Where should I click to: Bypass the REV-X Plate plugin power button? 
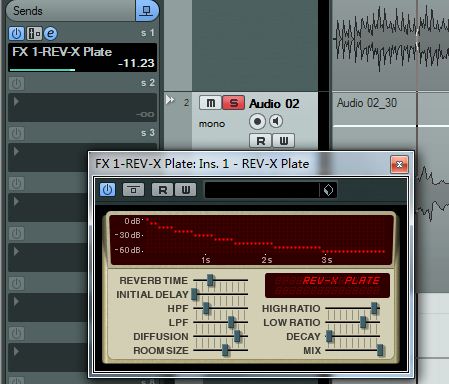pyautogui.click(x=107, y=190)
